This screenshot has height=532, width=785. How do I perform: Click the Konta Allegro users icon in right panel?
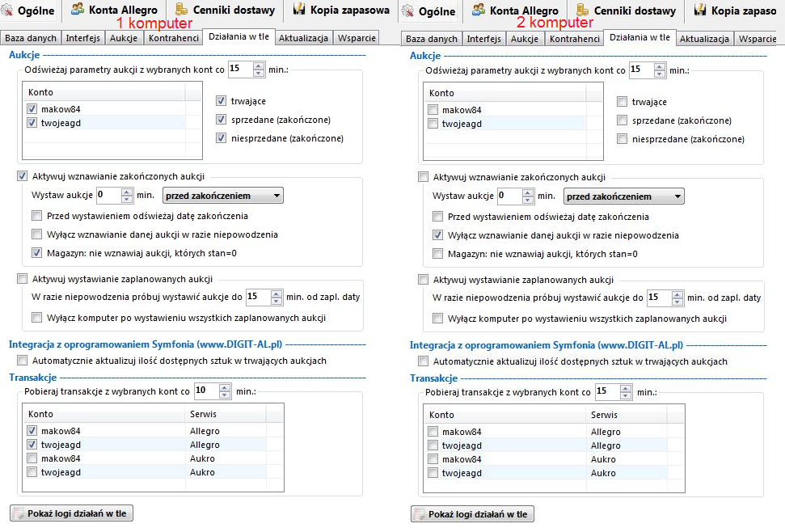pos(479,11)
